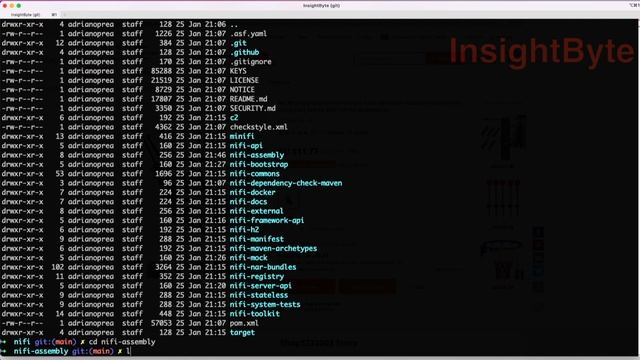Click the pom.xml file name
Screen dimensions: 640x360
click(x=244, y=323)
